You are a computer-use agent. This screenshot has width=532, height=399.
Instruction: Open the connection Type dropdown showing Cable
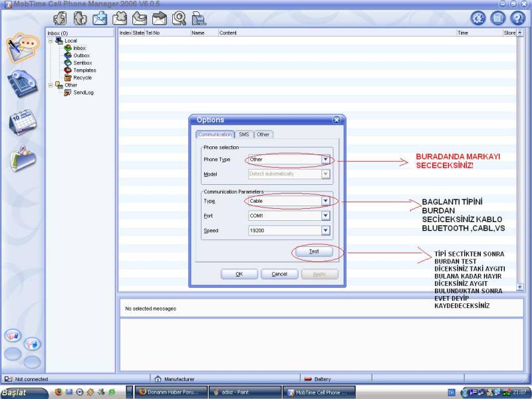325,201
